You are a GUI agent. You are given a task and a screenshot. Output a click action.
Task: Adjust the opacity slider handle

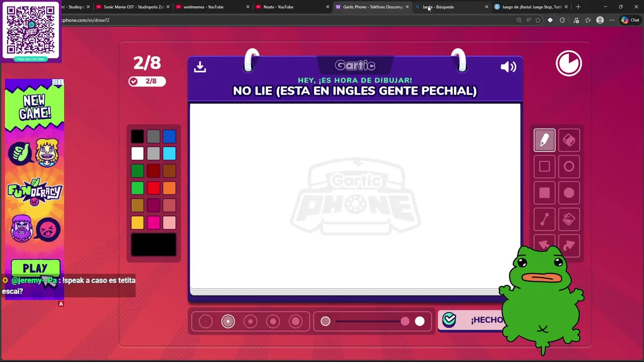pos(405,321)
